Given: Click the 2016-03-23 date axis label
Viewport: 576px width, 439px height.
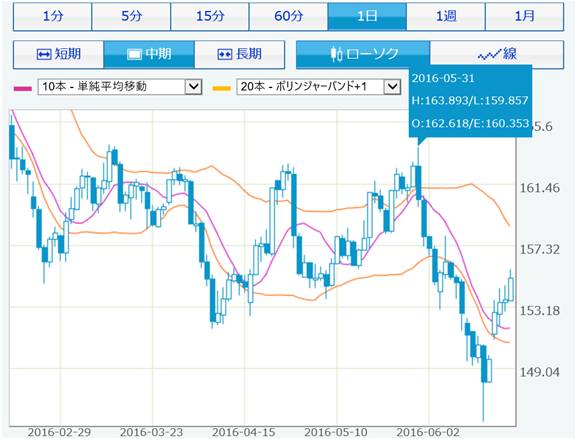Looking at the screenshot, I should click(x=152, y=432).
